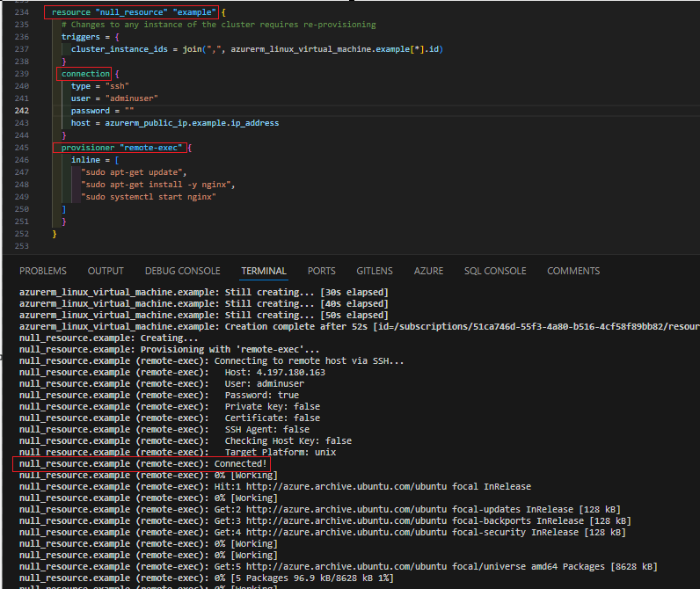Click line number 242 in the gutter

[x=22, y=111]
